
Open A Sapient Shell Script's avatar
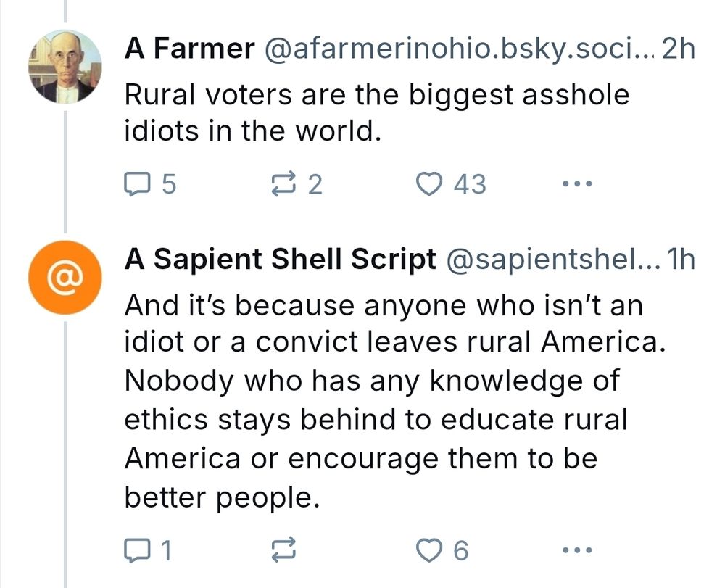click(65, 276)
